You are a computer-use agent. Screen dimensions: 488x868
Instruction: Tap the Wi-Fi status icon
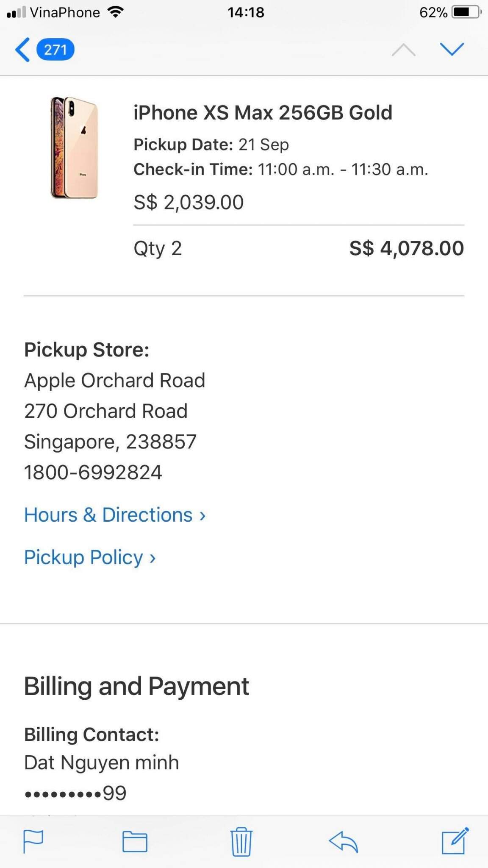[x=115, y=12]
